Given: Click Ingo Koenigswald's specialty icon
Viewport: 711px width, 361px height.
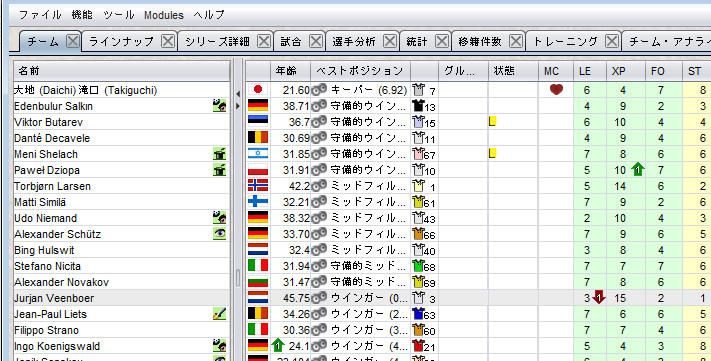Looking at the screenshot, I should 219,346.
